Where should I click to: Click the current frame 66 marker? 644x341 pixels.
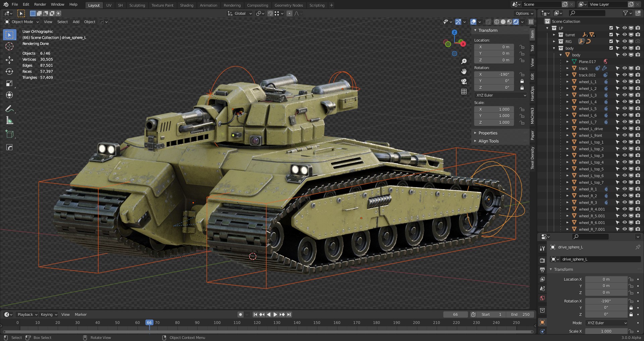149,323
